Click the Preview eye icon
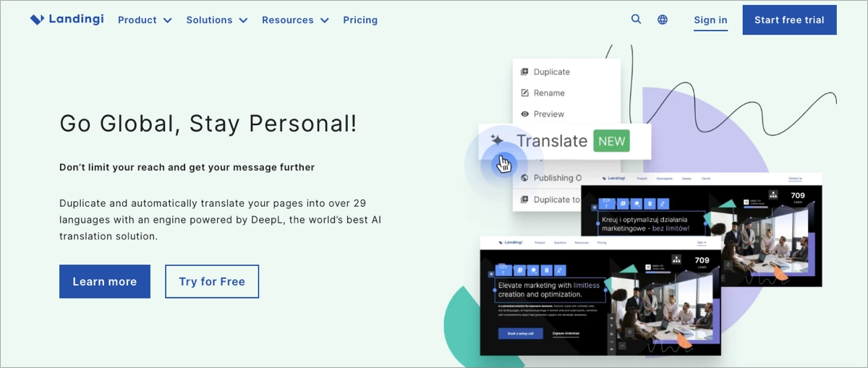The height and width of the screenshot is (368, 868). click(525, 114)
